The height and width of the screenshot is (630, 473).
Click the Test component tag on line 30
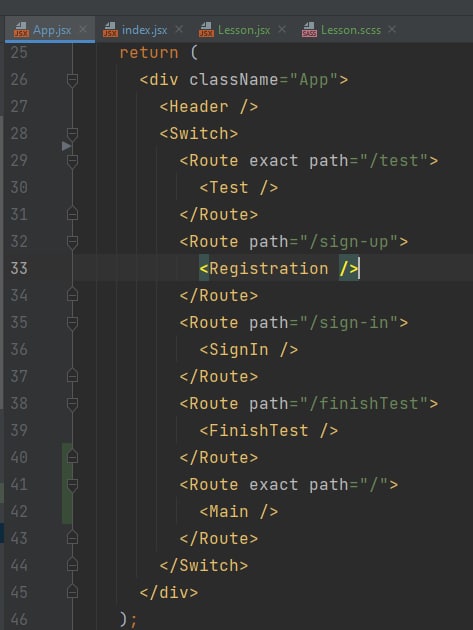(239, 188)
